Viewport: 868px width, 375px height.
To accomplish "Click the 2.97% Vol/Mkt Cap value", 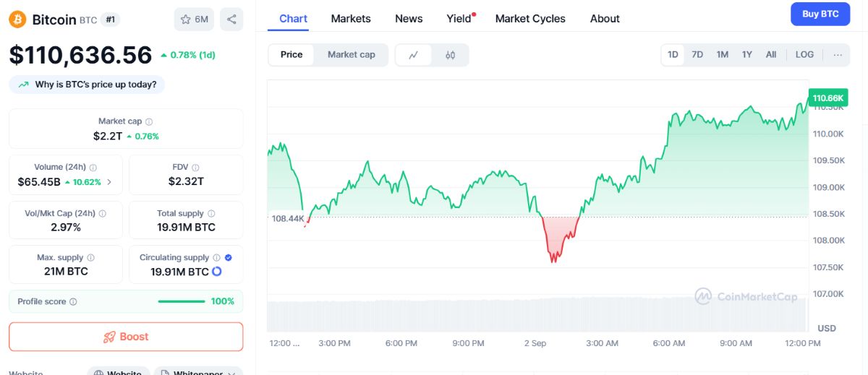I will click(x=66, y=228).
